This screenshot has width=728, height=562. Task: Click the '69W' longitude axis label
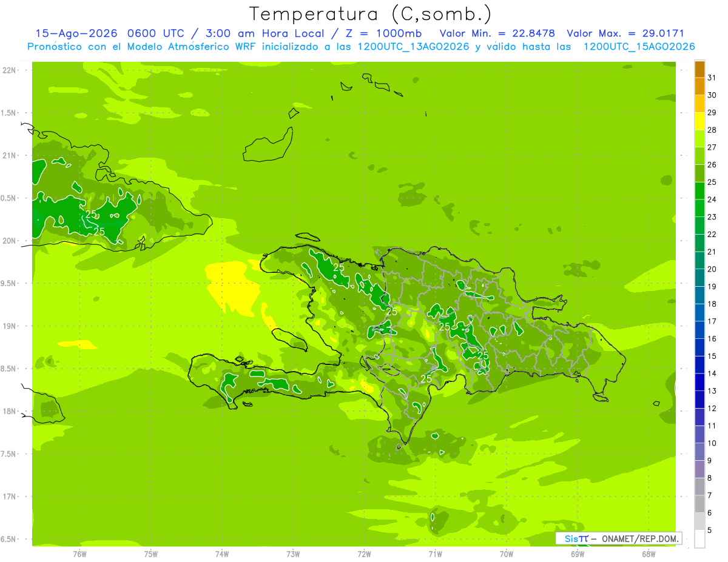coord(578,554)
